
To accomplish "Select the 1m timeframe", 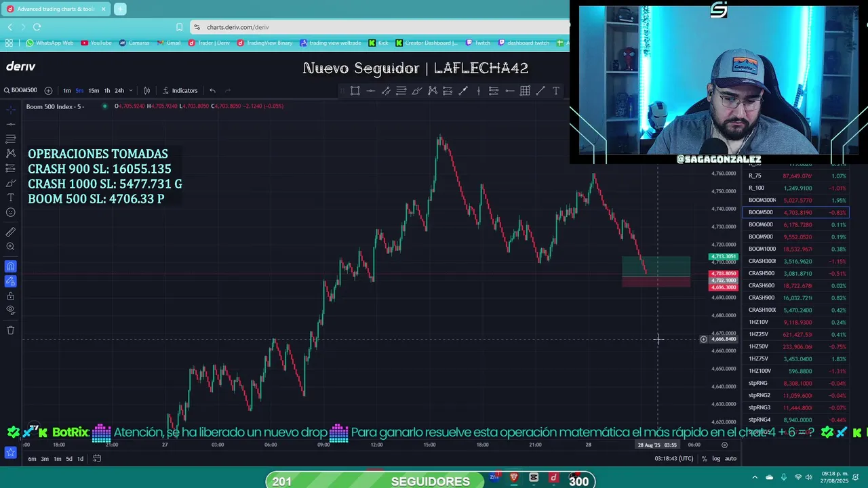I will coord(67,91).
